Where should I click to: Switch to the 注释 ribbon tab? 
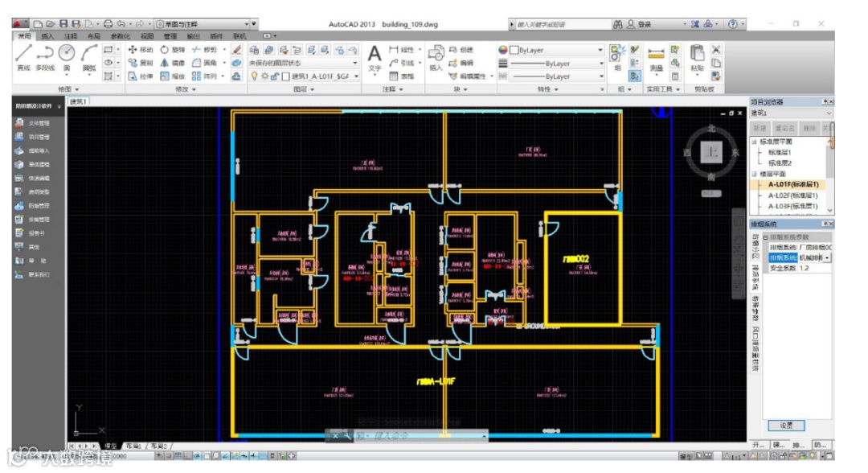click(x=70, y=36)
